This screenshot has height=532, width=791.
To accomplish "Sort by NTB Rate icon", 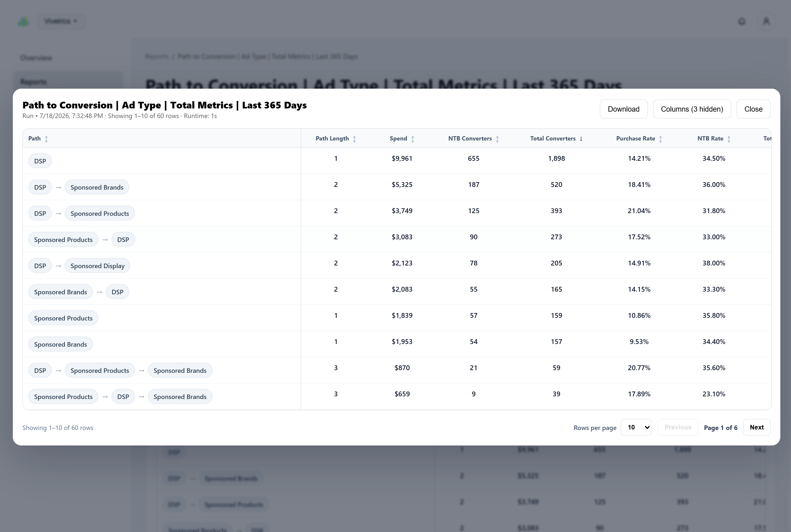I will 729,139.
